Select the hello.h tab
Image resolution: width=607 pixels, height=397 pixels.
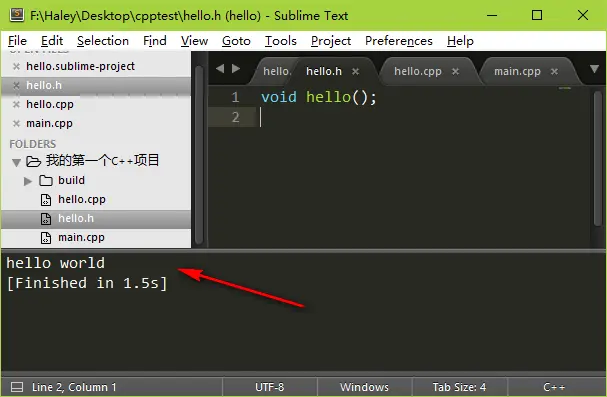(324, 72)
